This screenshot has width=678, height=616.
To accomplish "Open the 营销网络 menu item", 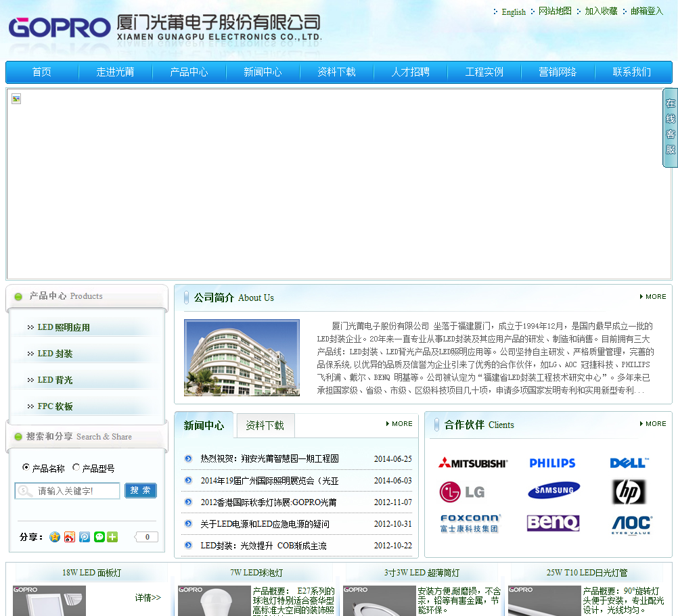I will 558,72.
